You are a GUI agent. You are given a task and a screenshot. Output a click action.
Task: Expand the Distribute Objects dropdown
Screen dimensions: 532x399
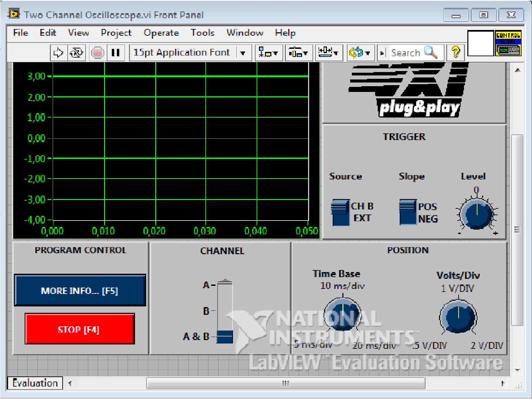pos(298,53)
